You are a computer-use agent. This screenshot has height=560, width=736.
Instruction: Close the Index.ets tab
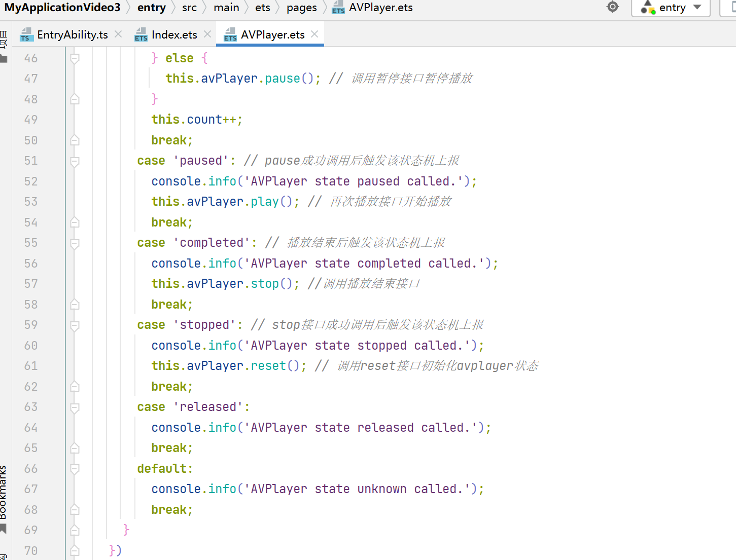click(x=207, y=34)
